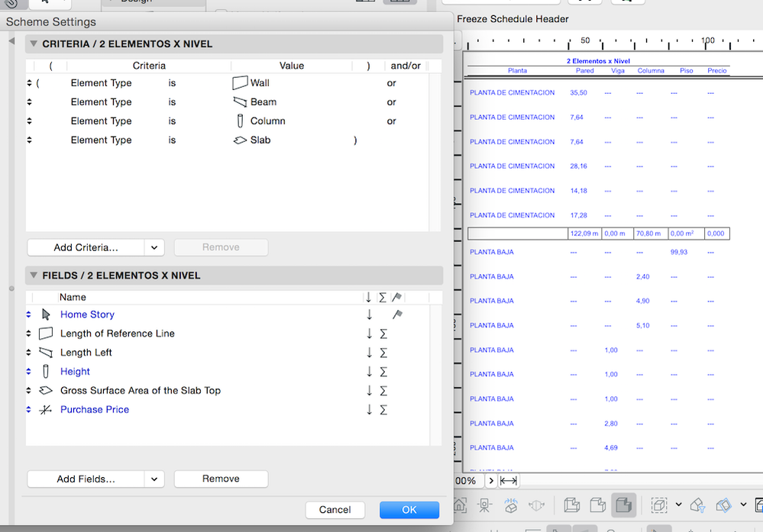Toggle sum Σ for Length of Reference Line

[383, 334]
